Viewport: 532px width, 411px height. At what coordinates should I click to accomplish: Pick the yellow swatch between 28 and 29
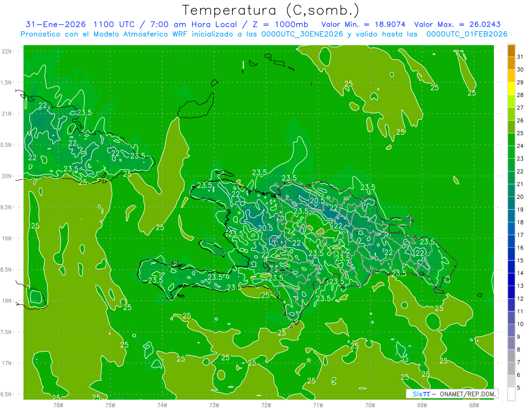(511, 89)
